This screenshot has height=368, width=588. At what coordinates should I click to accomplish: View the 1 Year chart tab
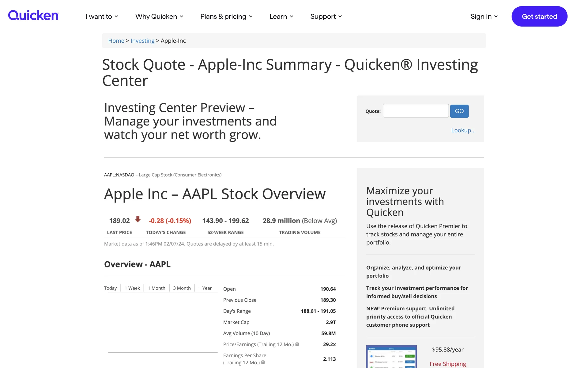(x=205, y=288)
